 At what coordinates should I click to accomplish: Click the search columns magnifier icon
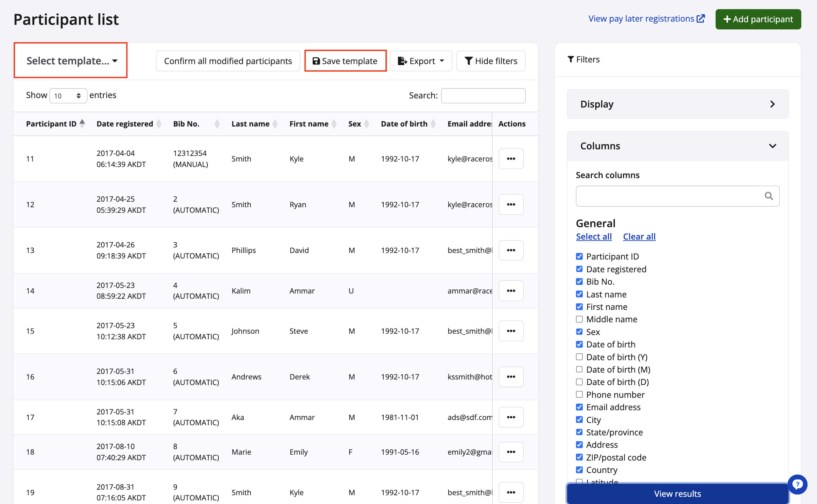[768, 196]
